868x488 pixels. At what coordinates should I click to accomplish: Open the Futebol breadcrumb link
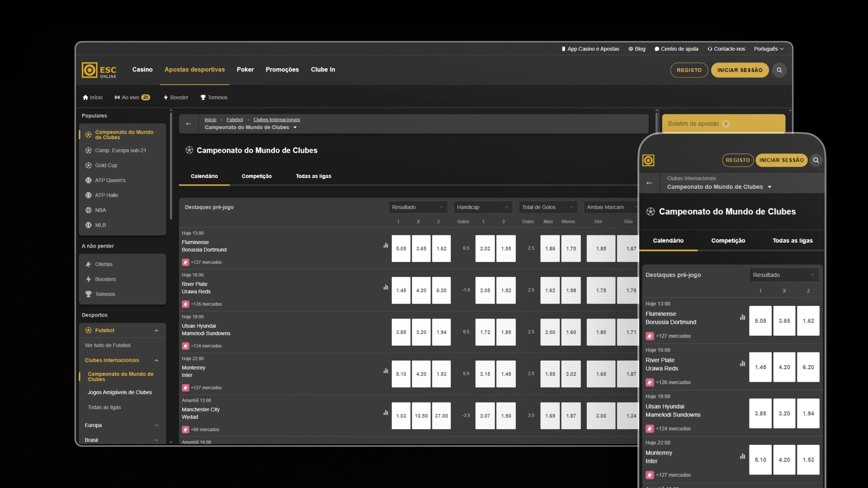coord(235,120)
